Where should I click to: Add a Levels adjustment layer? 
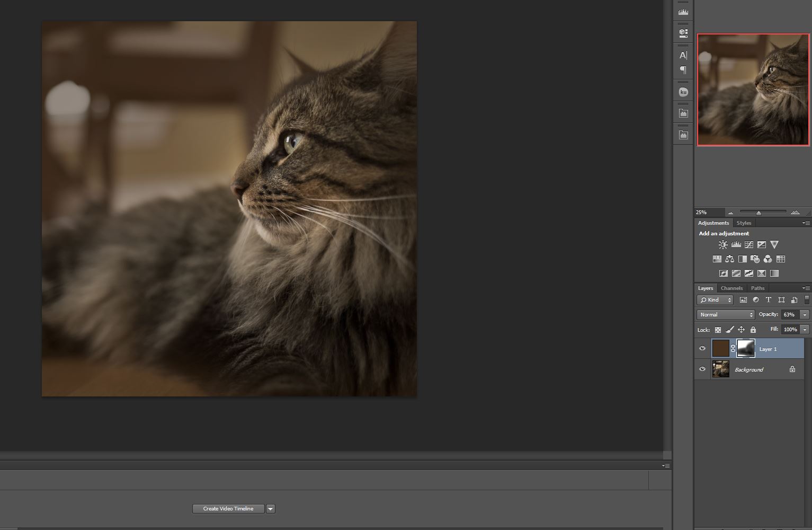pos(736,245)
